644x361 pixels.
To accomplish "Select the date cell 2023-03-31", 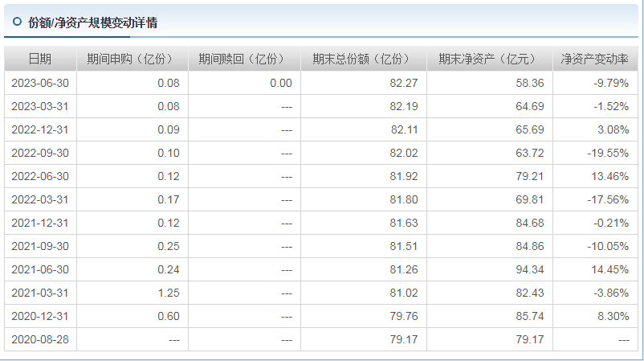I will pyautogui.click(x=40, y=106).
